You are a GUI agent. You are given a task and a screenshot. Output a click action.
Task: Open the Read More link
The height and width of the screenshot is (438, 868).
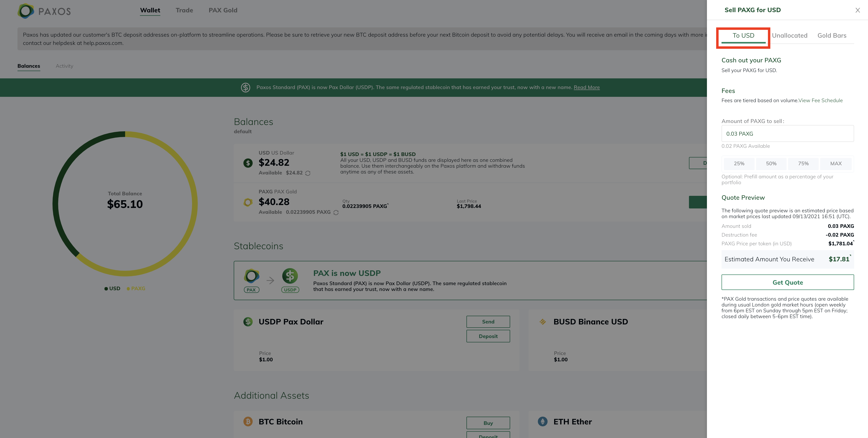pyautogui.click(x=587, y=88)
